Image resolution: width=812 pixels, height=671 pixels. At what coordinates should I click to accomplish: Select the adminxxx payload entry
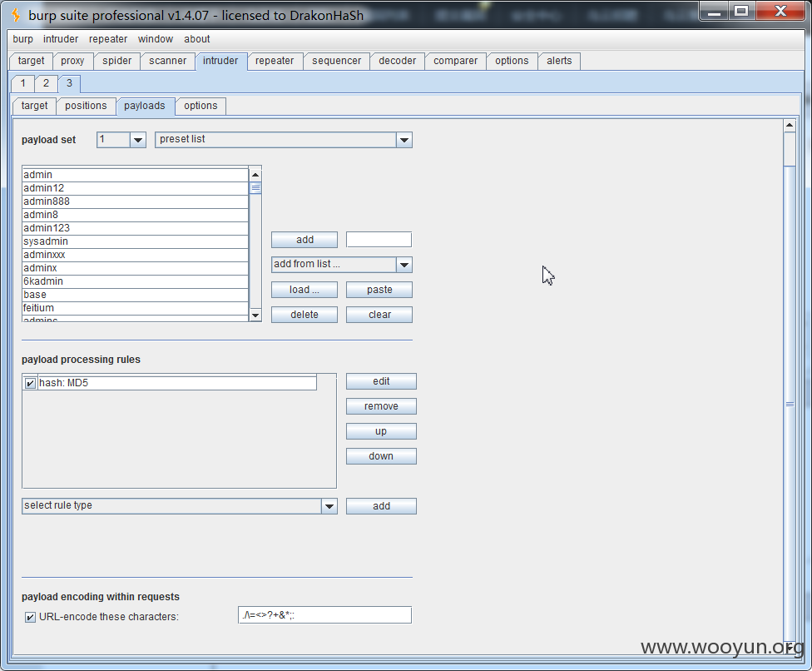(135, 255)
